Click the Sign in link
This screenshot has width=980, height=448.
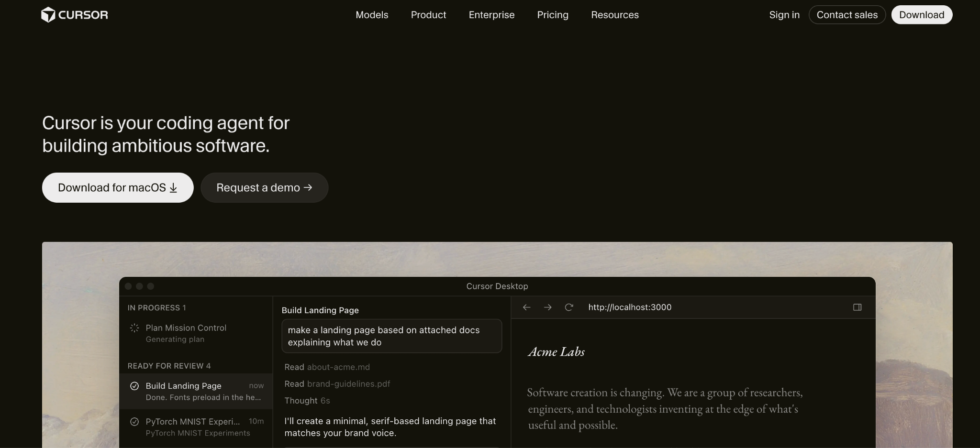784,15
